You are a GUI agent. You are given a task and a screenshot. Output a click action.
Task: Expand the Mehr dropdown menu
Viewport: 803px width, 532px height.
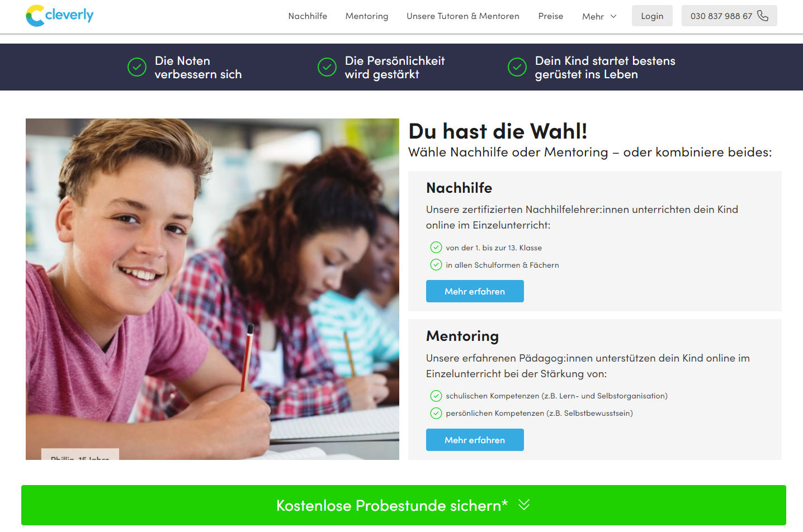[x=599, y=16]
